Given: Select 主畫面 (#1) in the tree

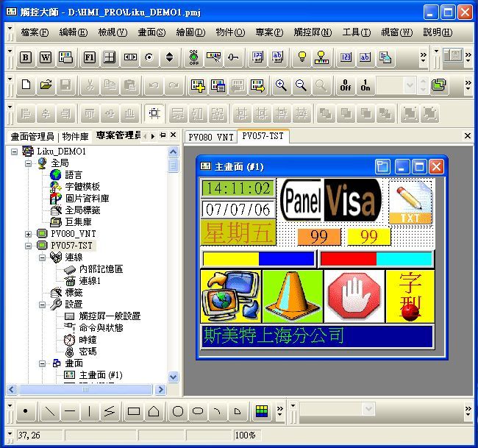Looking at the screenshot, I should 101,374.
